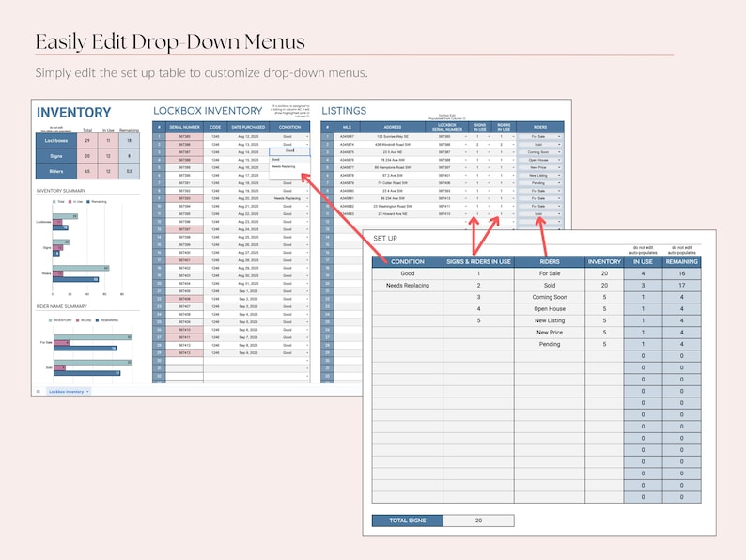Select the 'Sold' cell in Set Up riders column
Viewport: 746px width, 560px height.
coord(550,286)
